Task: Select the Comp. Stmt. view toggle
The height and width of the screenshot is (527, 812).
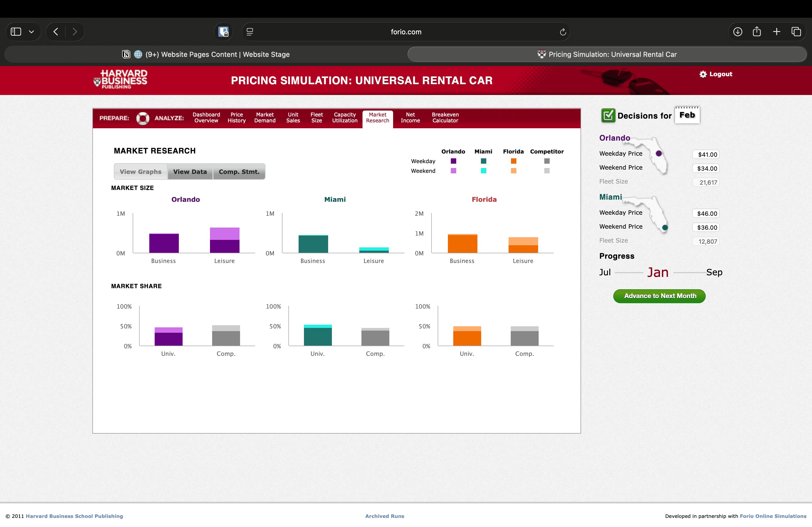Action: pyautogui.click(x=239, y=171)
